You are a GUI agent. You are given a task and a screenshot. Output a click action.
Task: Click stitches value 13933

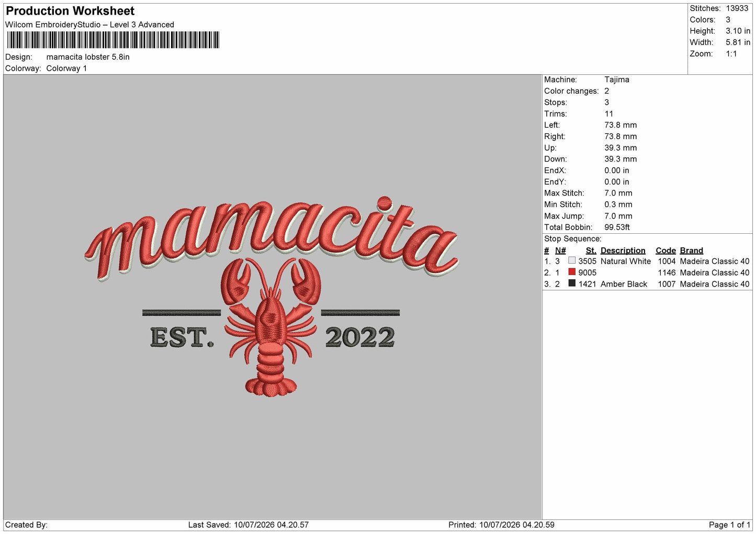click(x=737, y=8)
